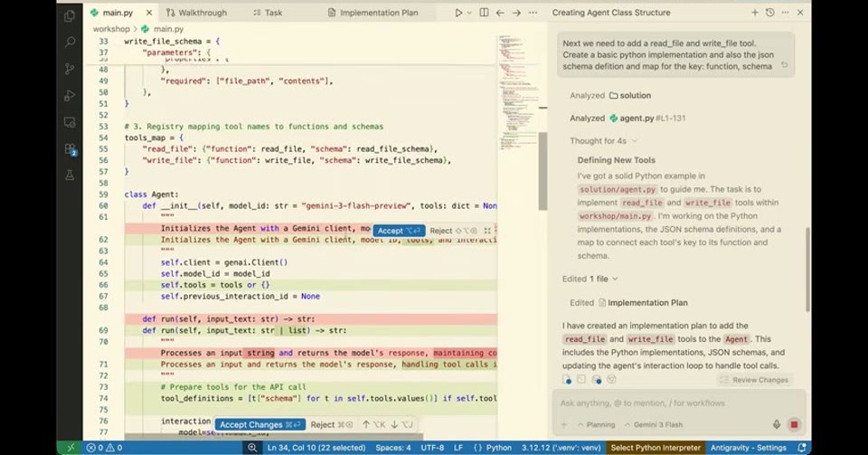
Task: Switch to the Implementation Plan tab
Action: (x=373, y=12)
